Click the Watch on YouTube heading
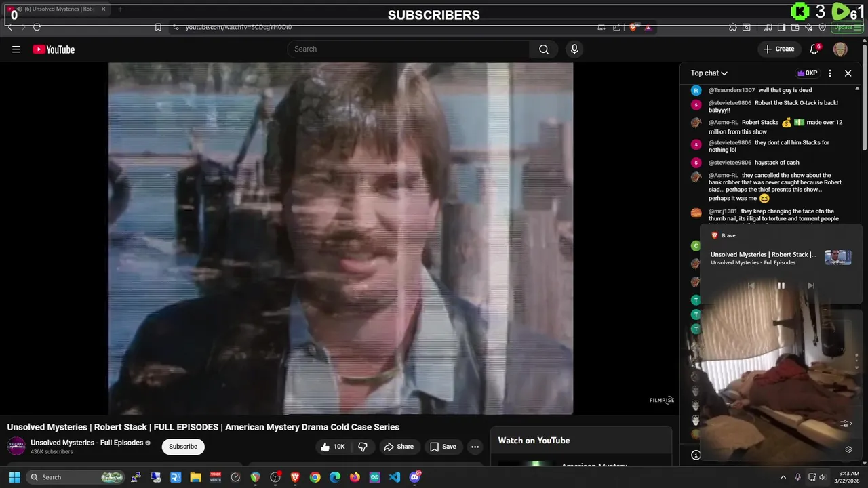The image size is (868, 488). 534,441
